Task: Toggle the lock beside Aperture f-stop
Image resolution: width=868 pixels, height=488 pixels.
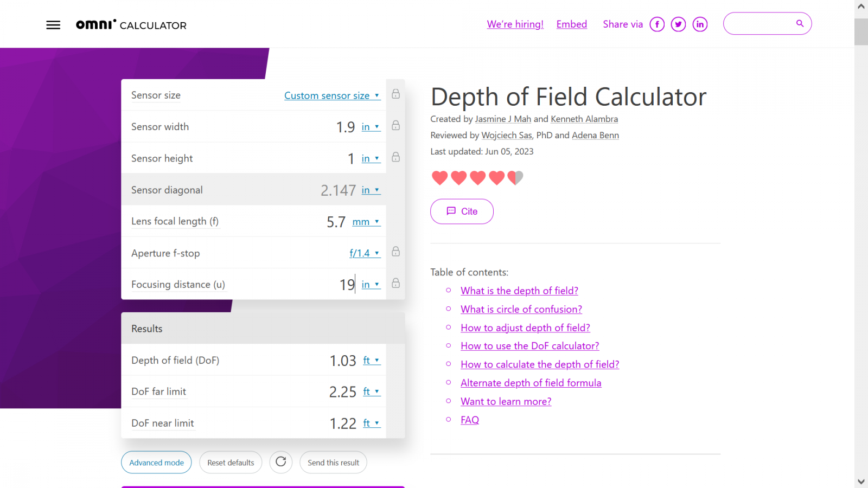Action: coord(396,252)
